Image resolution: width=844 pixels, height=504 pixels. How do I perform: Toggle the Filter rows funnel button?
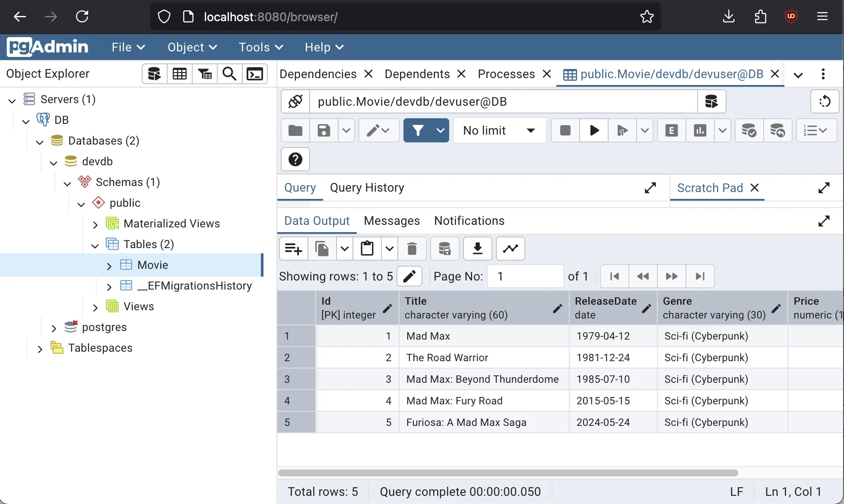[418, 130]
